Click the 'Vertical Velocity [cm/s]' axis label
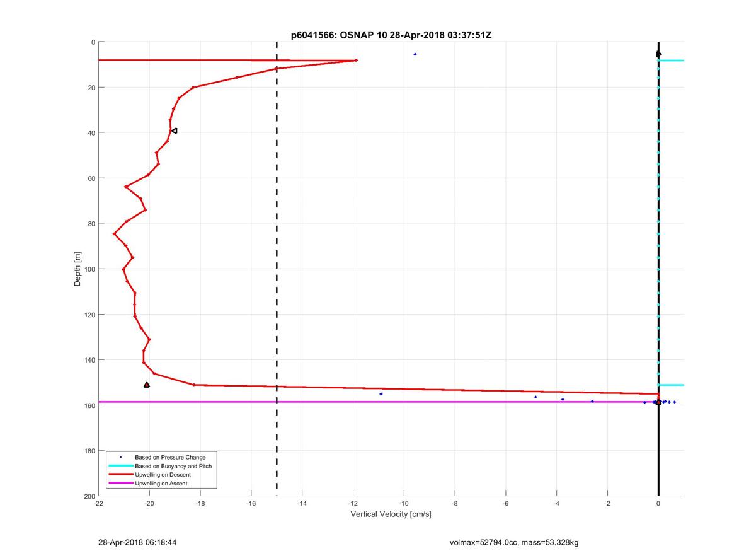 click(x=391, y=514)
